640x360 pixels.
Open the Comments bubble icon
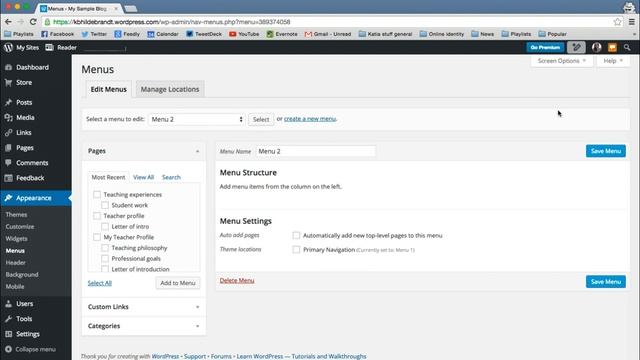point(8,163)
